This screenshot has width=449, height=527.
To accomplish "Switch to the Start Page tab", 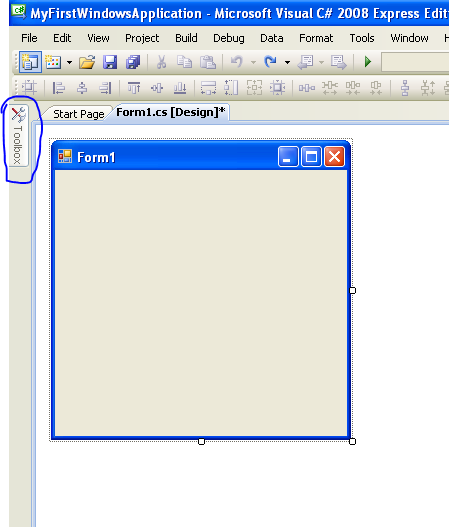I will (79, 114).
